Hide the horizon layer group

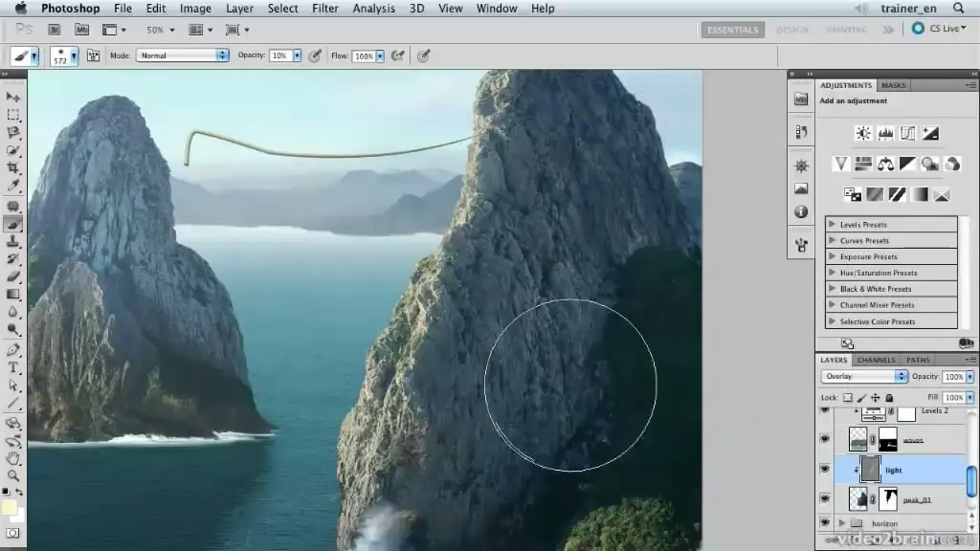825,522
